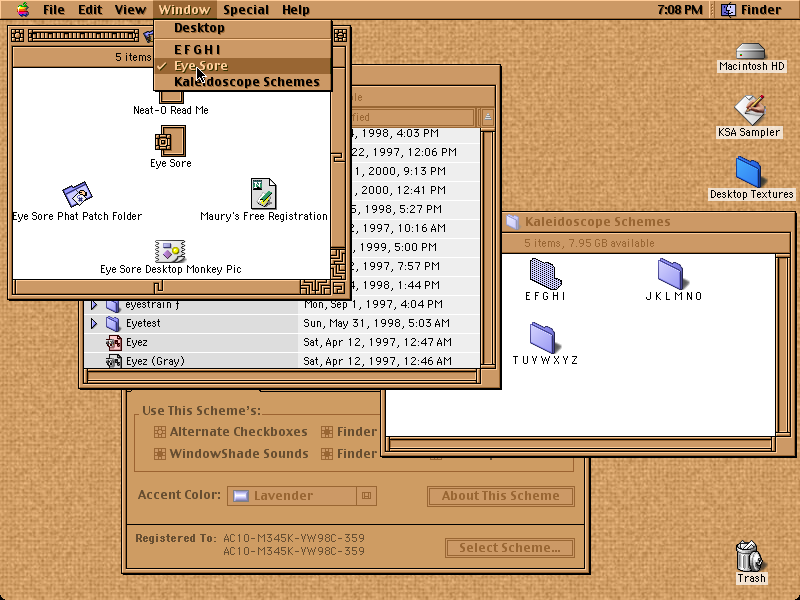Click the Eye Sore window resize corner
This screenshot has width=800, height=600.
pyautogui.click(x=339, y=287)
